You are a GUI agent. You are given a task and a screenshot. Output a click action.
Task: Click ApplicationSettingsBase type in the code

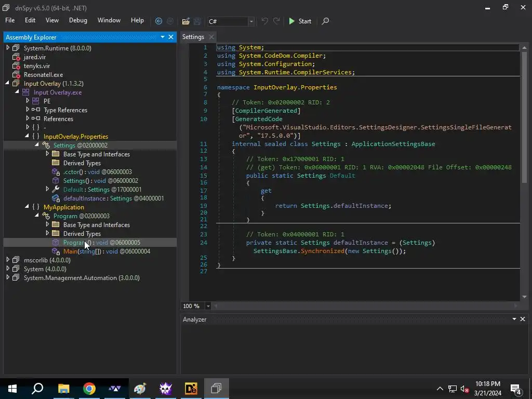393,144
